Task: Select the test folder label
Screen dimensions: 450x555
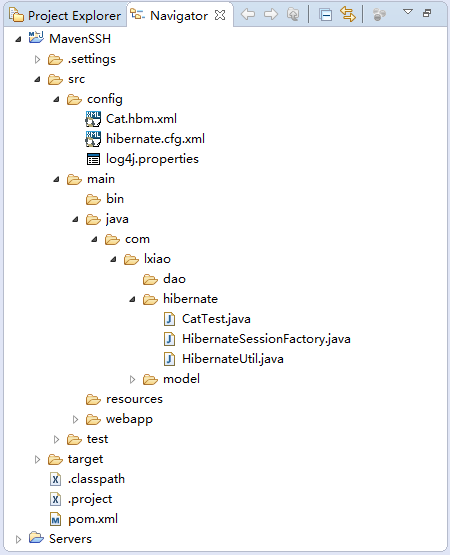Action: coord(97,439)
